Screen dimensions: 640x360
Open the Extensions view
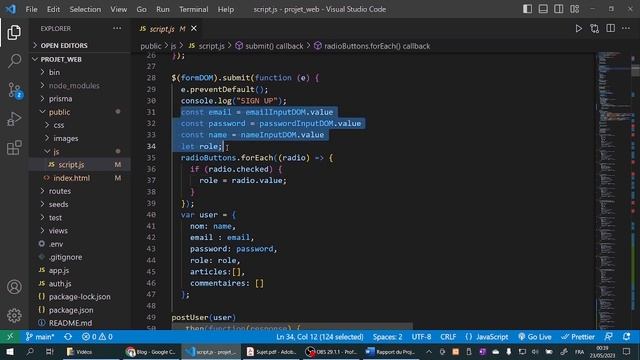14,148
